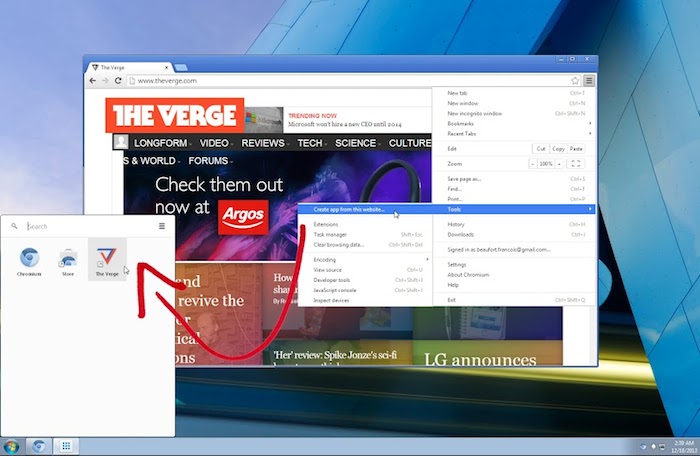
Task: Open the FORUMS nav dropdown
Action: (x=210, y=161)
